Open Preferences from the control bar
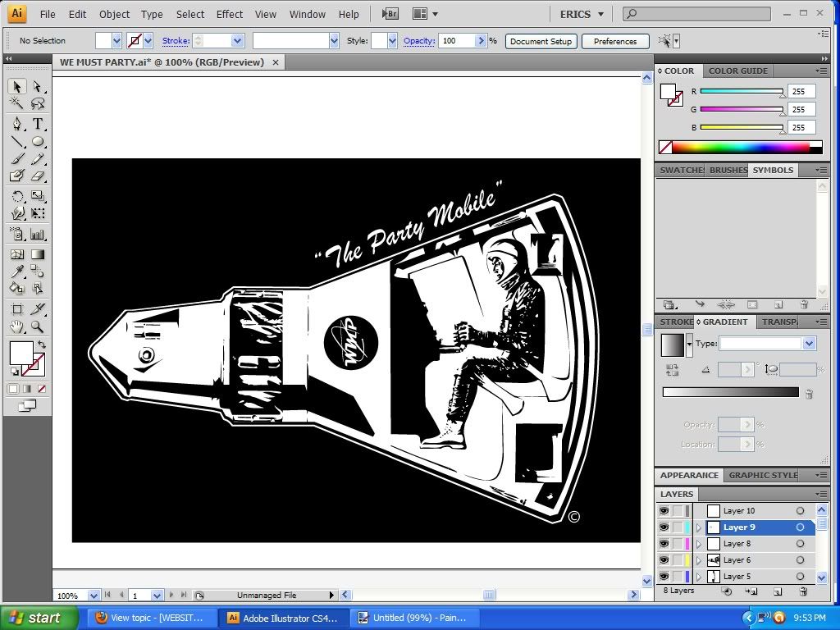 coord(614,41)
